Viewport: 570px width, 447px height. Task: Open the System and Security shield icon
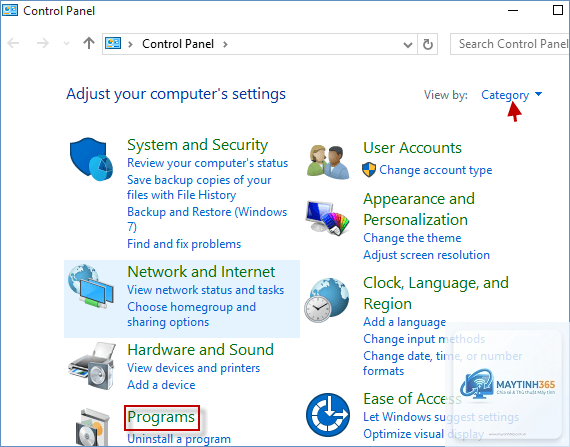click(91, 159)
